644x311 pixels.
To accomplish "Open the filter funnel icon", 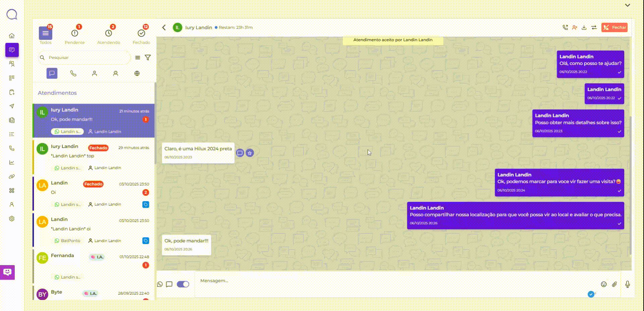I will click(148, 58).
